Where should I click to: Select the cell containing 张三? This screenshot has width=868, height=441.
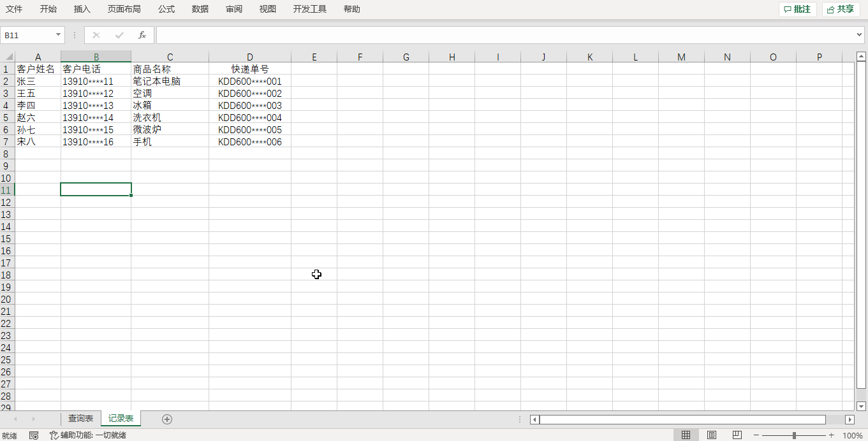point(38,81)
